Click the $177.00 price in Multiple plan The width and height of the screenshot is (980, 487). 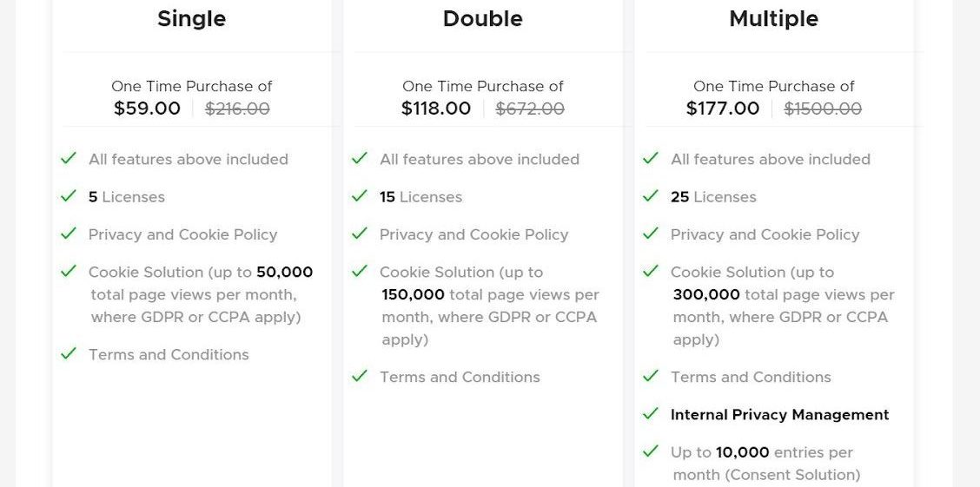pyautogui.click(x=723, y=109)
